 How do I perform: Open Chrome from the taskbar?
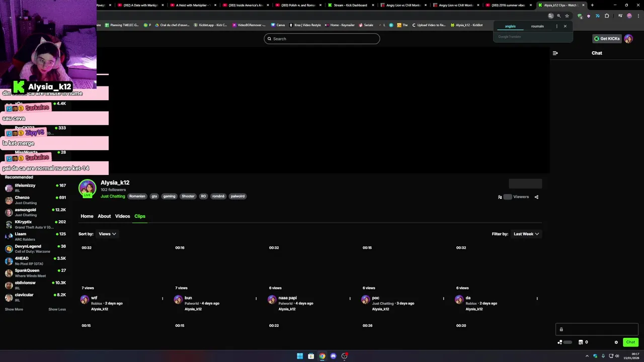pyautogui.click(x=322, y=356)
